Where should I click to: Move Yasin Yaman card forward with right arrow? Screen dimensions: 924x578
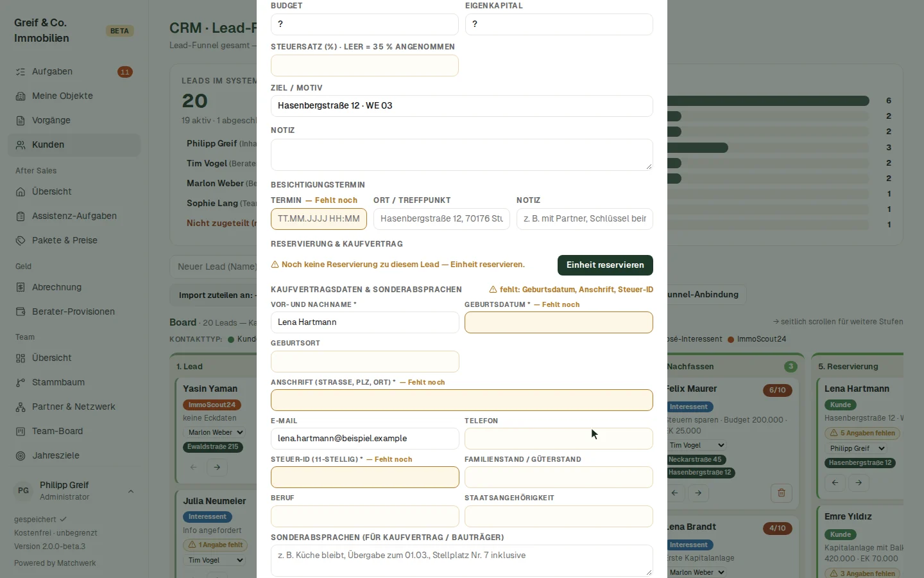coord(217,468)
